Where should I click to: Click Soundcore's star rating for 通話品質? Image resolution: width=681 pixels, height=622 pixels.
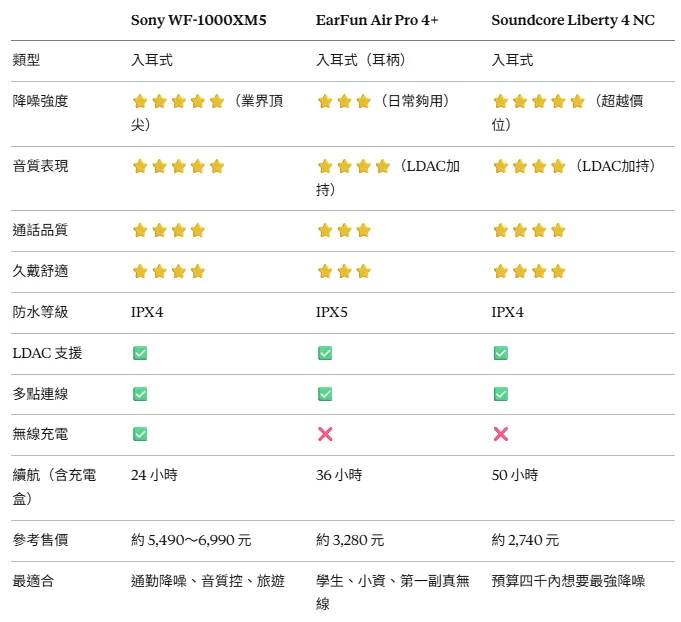coord(529,231)
